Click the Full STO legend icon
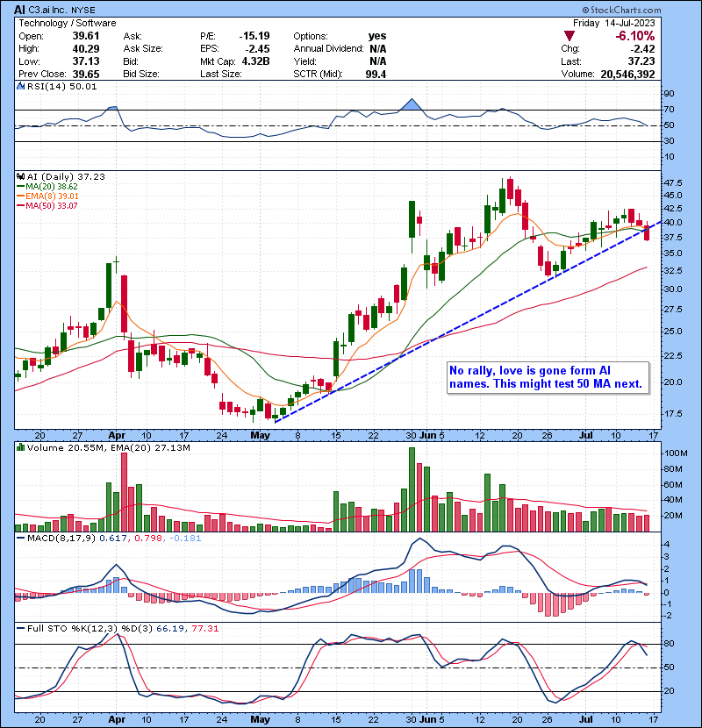 [x=18, y=627]
